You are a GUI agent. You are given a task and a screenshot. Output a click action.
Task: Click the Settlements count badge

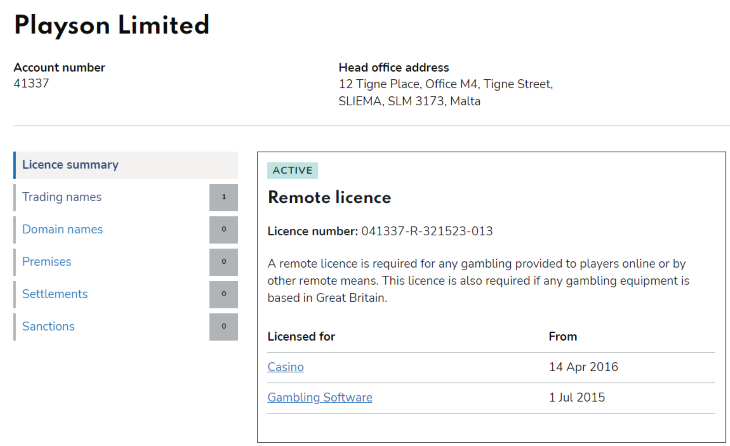tap(223, 294)
